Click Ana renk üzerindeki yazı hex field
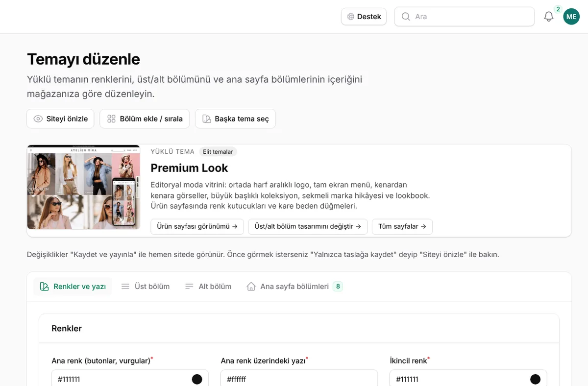This screenshot has width=588, height=386. (x=299, y=378)
